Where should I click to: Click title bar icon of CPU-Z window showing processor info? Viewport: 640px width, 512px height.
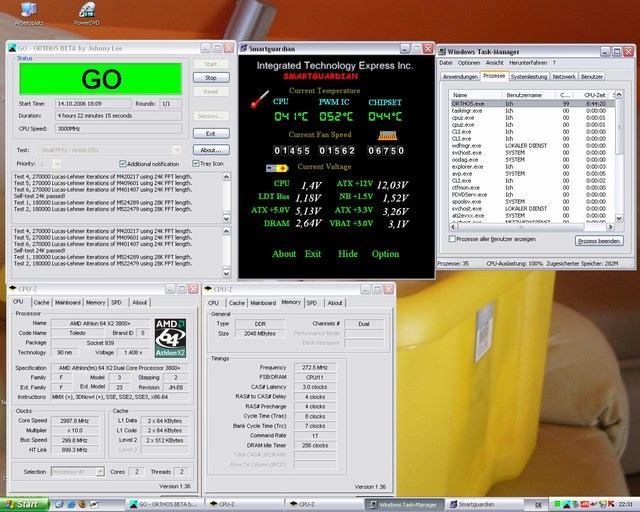tap(13, 289)
